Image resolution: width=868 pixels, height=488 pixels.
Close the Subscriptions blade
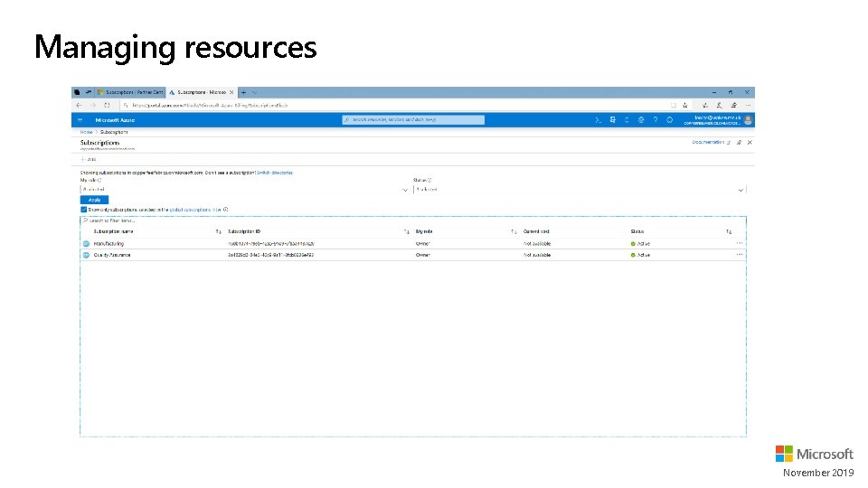[x=750, y=143]
